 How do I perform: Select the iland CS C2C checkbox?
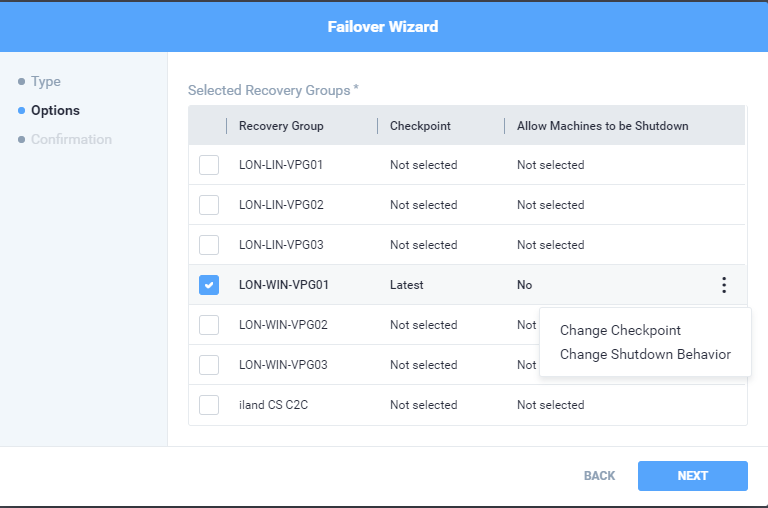(209, 405)
